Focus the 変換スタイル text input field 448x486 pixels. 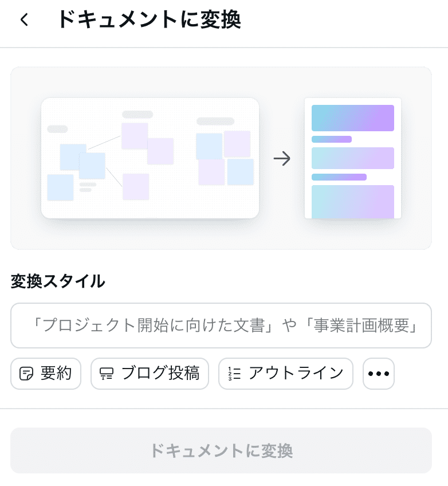(221, 326)
